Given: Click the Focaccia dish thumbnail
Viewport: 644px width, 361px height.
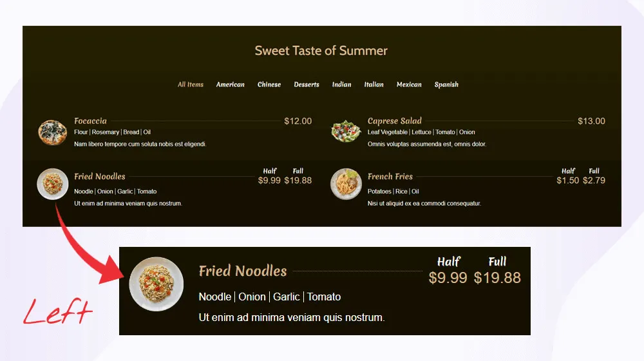Looking at the screenshot, I should [x=52, y=132].
